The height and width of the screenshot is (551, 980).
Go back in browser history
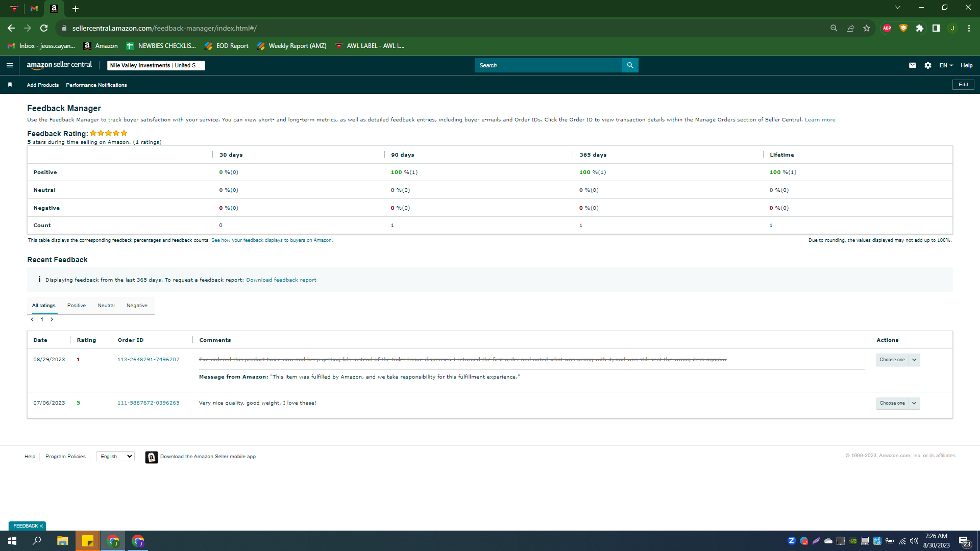coord(11,28)
